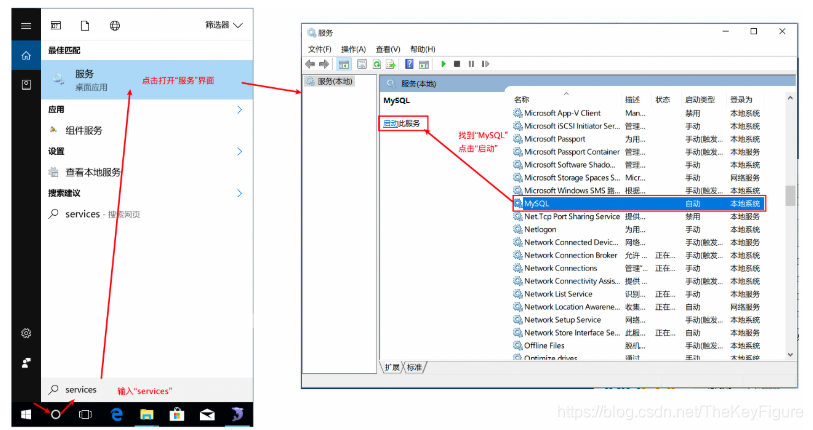Viewport: 813px width, 430px height.
Task: Click the Export List toolbar icon
Action: click(x=390, y=64)
